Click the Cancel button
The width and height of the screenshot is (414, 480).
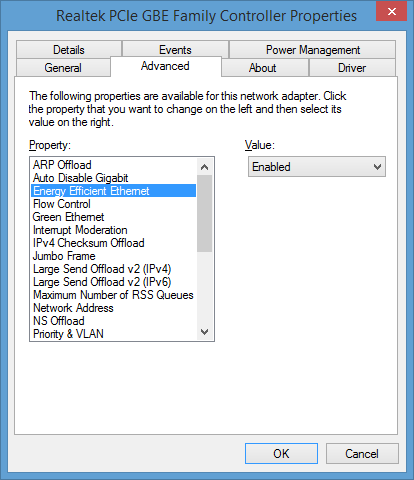point(362,453)
